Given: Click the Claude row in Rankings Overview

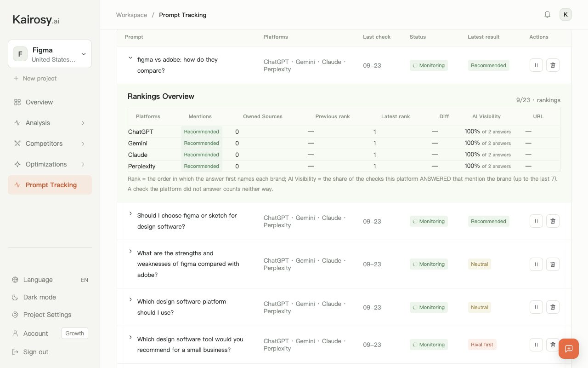Looking at the screenshot, I should point(344,155).
